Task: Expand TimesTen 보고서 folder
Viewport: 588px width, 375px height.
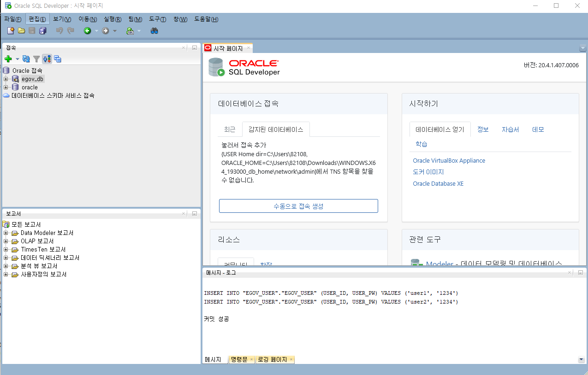Action: click(6, 249)
